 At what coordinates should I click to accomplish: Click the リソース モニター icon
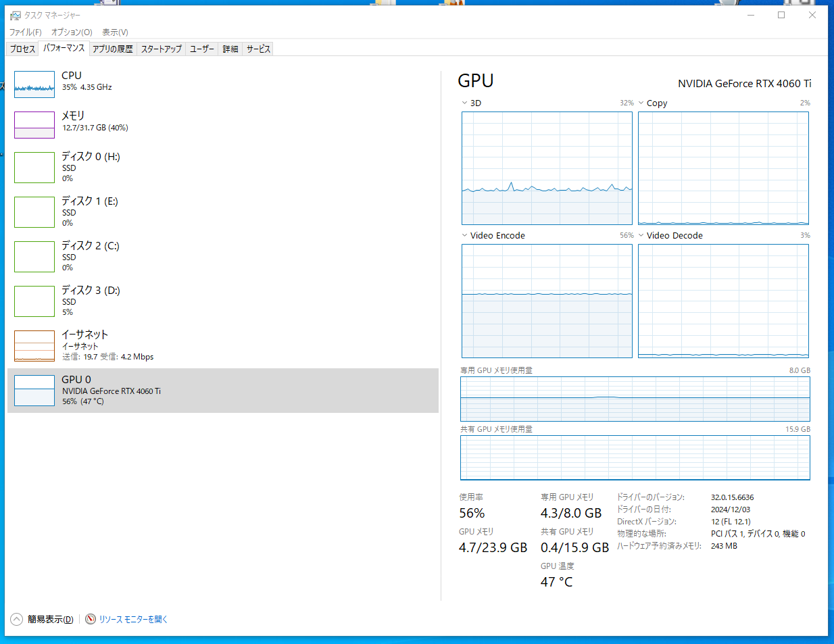[91, 619]
